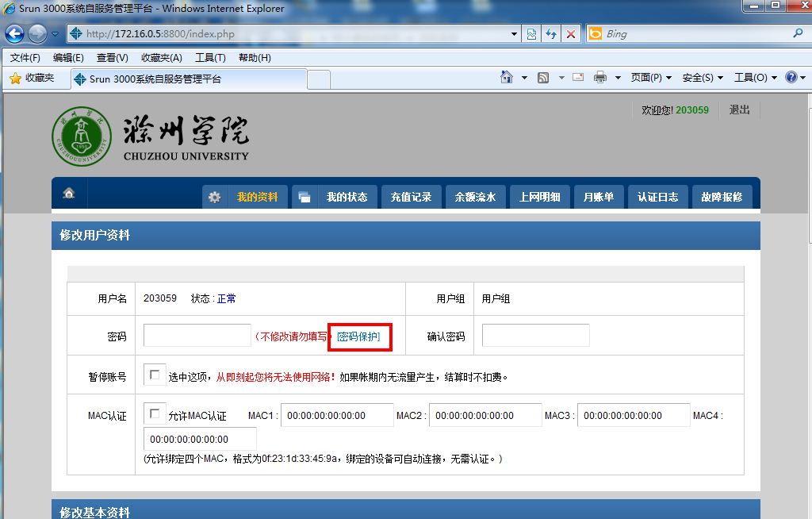Open the 工具(O) command bar dropdown

click(756, 78)
